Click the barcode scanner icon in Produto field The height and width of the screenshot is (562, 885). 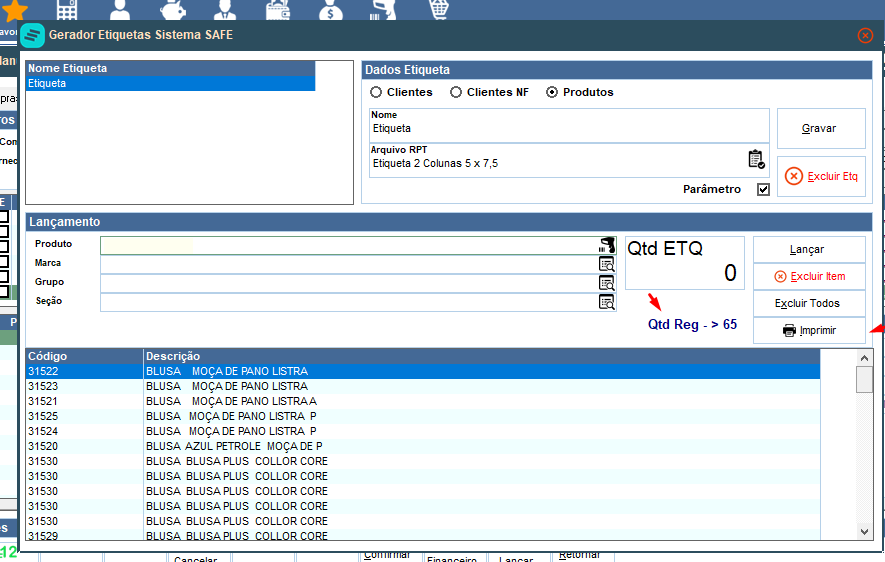click(x=607, y=245)
